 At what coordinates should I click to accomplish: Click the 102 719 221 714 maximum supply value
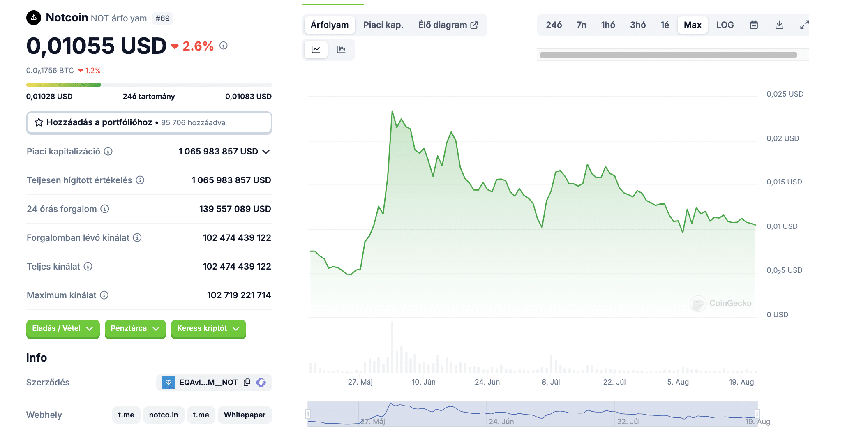[239, 295]
